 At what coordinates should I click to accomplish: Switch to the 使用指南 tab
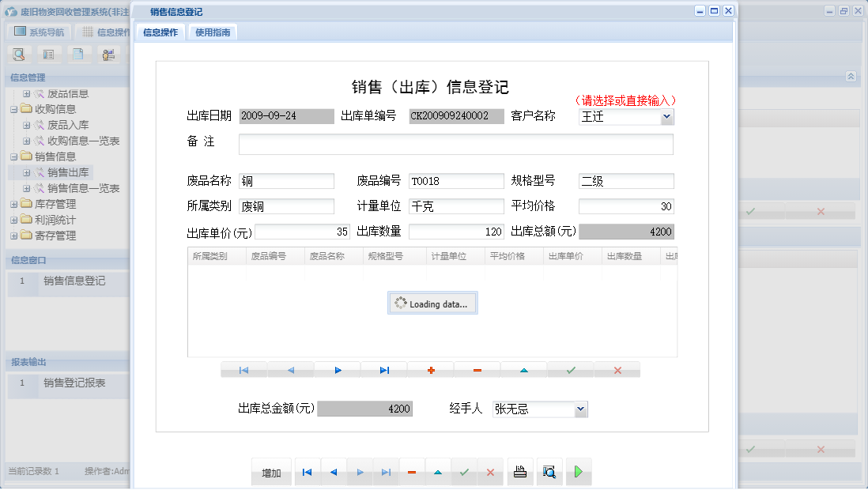[212, 32]
